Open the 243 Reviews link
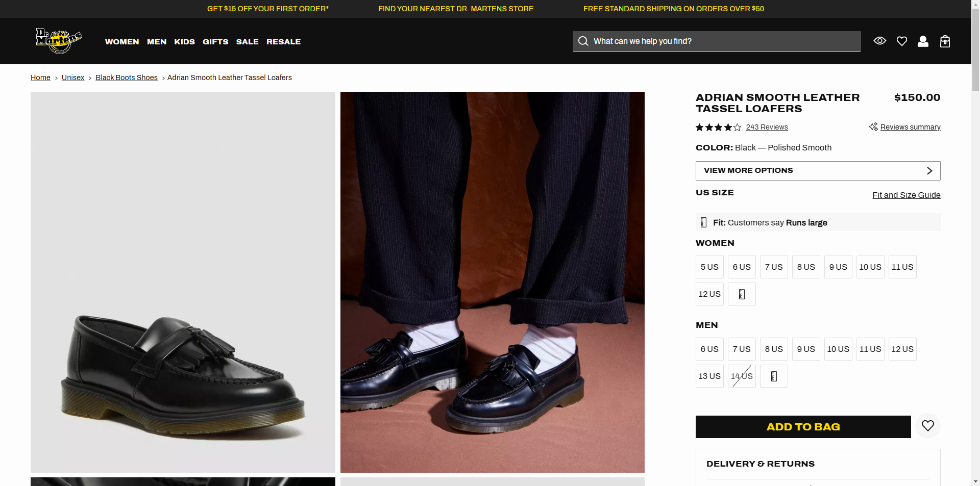 pos(767,127)
